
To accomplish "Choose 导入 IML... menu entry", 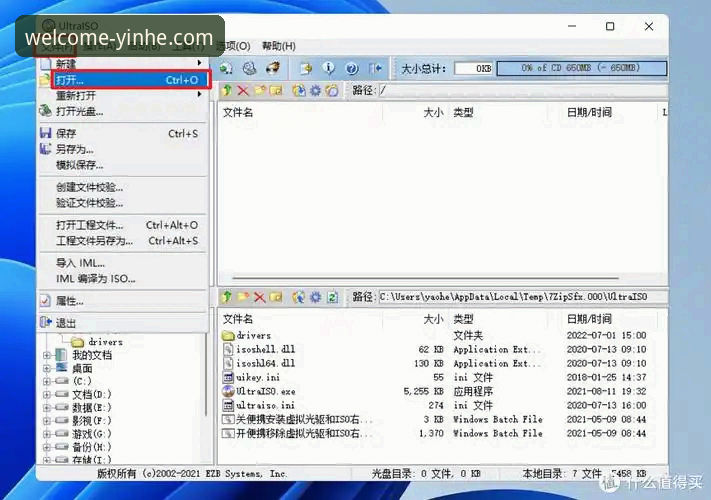I will point(122,263).
